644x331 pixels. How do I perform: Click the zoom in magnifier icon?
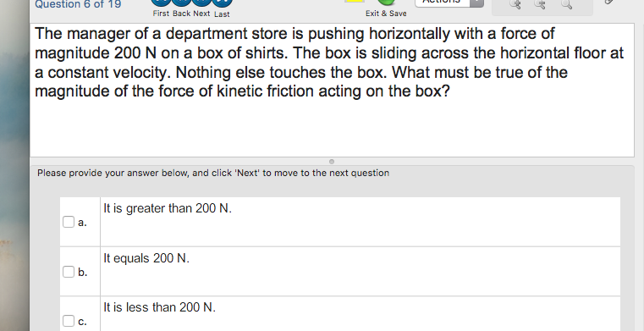[515, 4]
